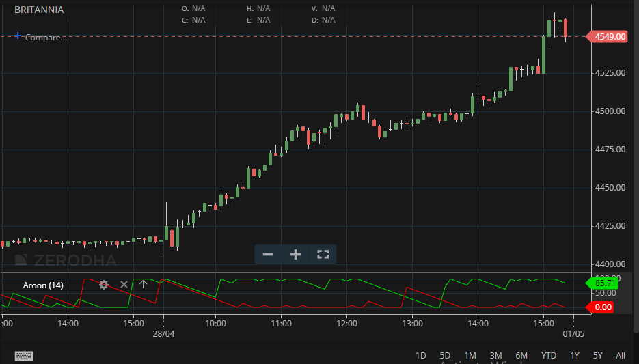Open the on-screen keyboard shortcuts icon
The height and width of the screenshot is (364, 639).
point(24,356)
